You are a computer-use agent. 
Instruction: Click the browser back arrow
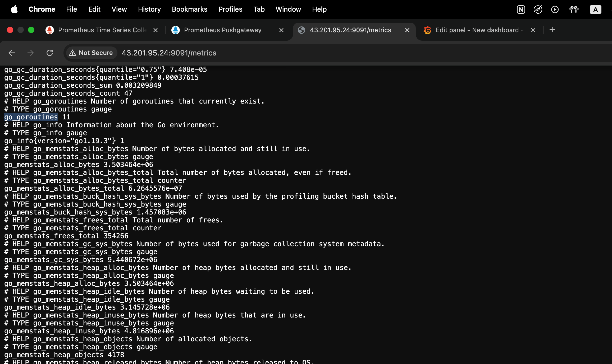[x=12, y=53]
